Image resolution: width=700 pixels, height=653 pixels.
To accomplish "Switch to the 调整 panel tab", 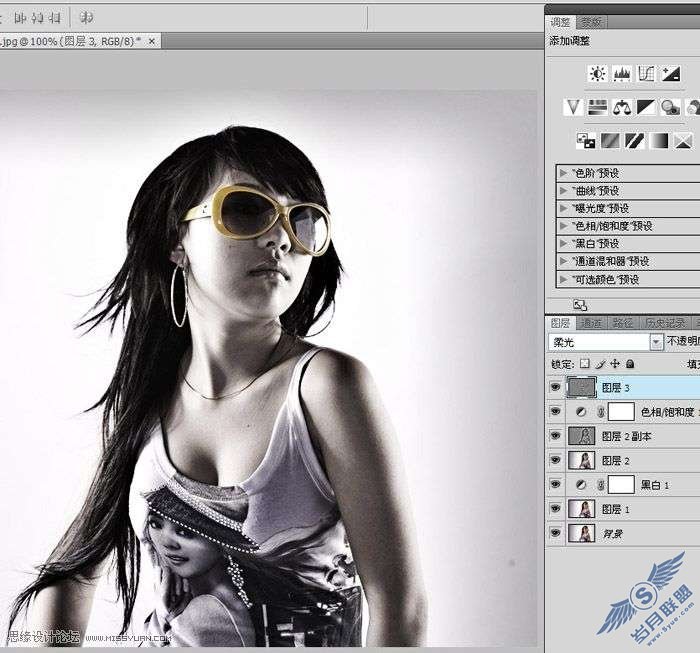I will (x=560, y=22).
